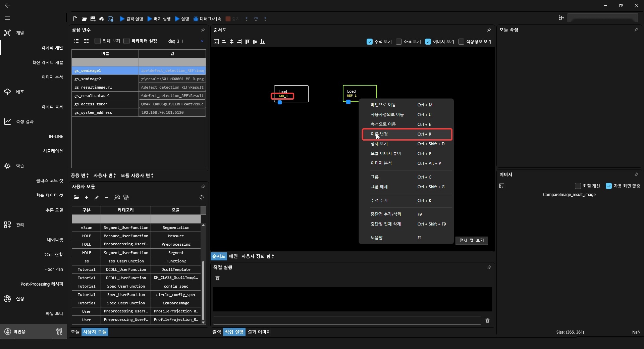
Task: Uncheck the 주석 보기 checkbox
Action: (x=370, y=42)
